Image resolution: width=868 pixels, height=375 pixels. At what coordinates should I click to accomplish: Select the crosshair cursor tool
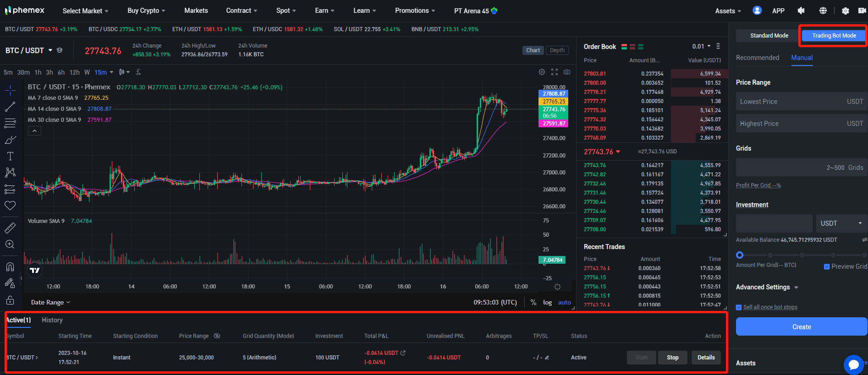(x=10, y=90)
